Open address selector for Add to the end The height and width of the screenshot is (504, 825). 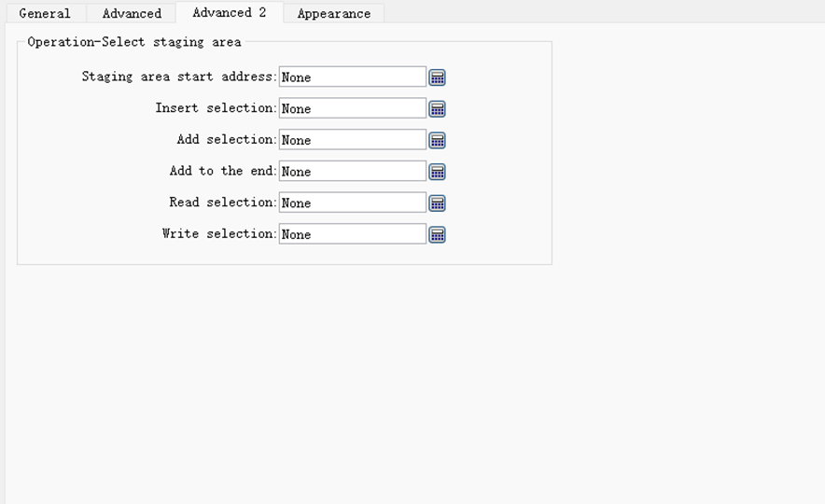(x=437, y=172)
